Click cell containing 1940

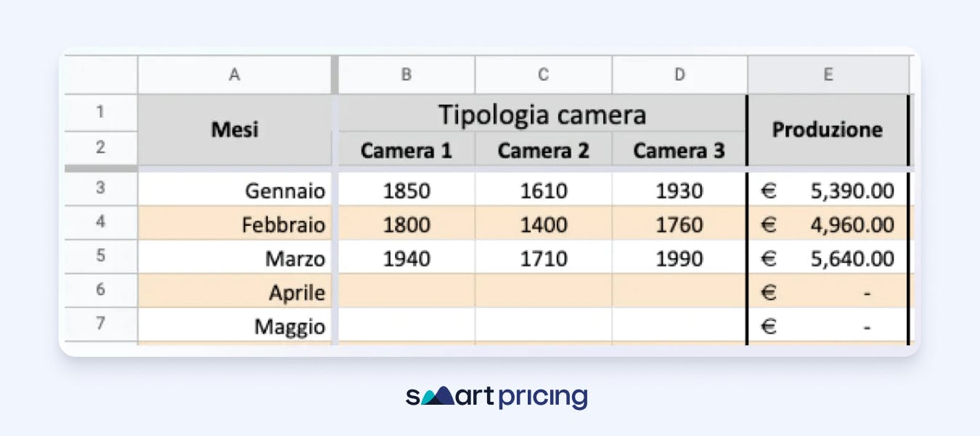(x=407, y=258)
